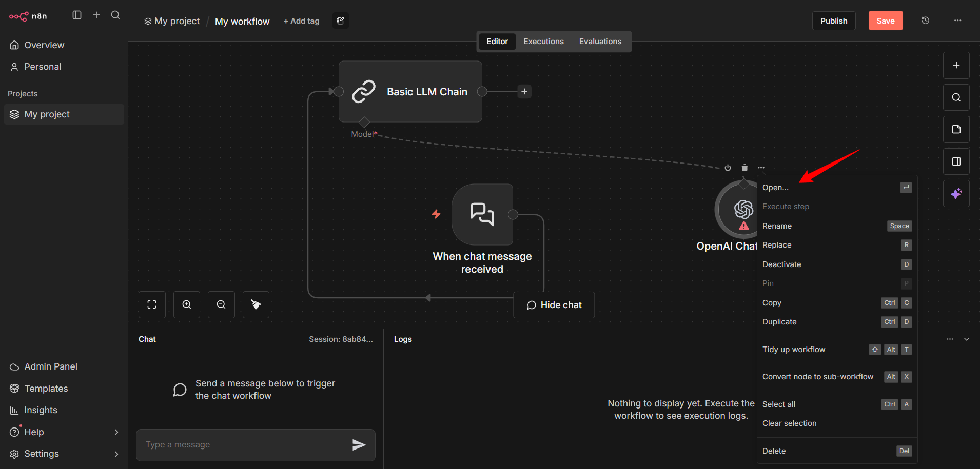Publish the workflow
Screen dimensions: 980x469
834,21
